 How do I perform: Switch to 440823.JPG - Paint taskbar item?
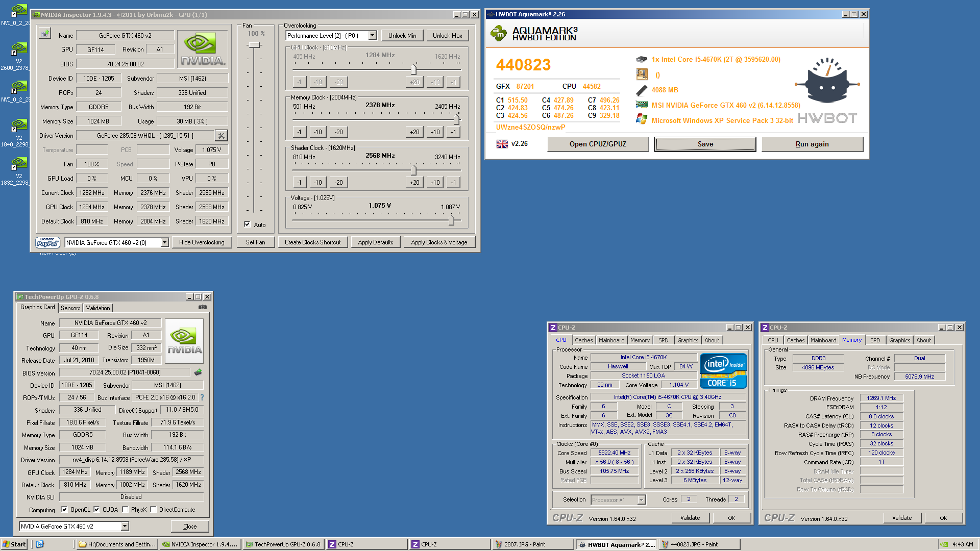700,544
